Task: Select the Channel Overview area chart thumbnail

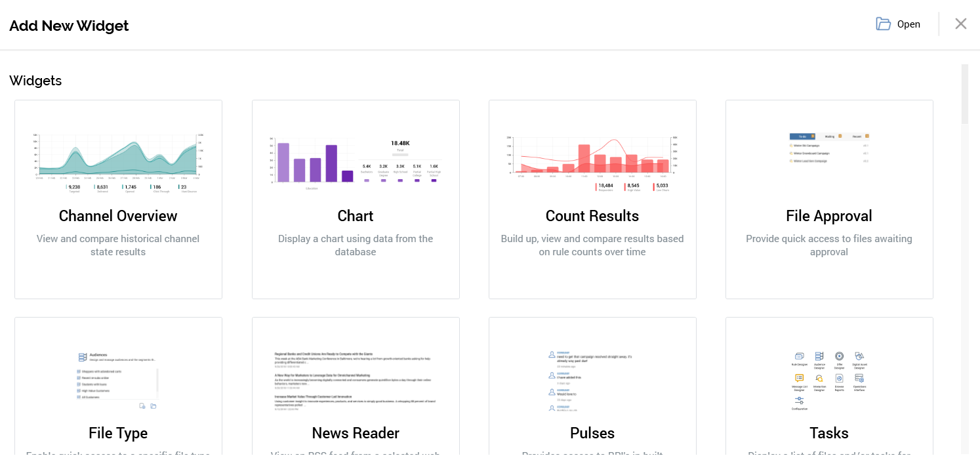Action: [x=118, y=161]
